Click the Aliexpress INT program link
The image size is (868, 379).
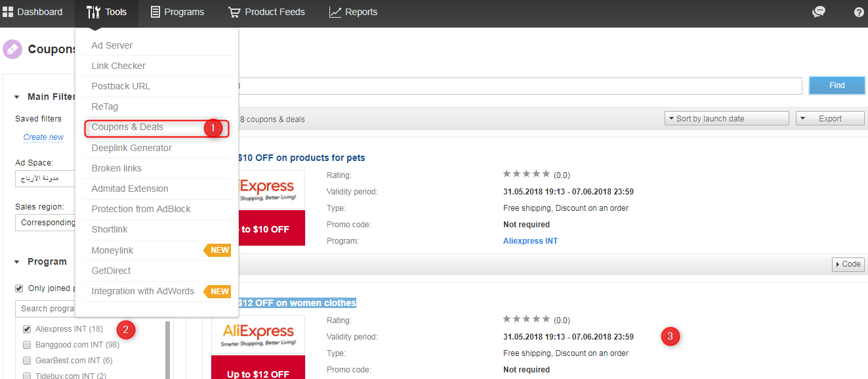[530, 241]
